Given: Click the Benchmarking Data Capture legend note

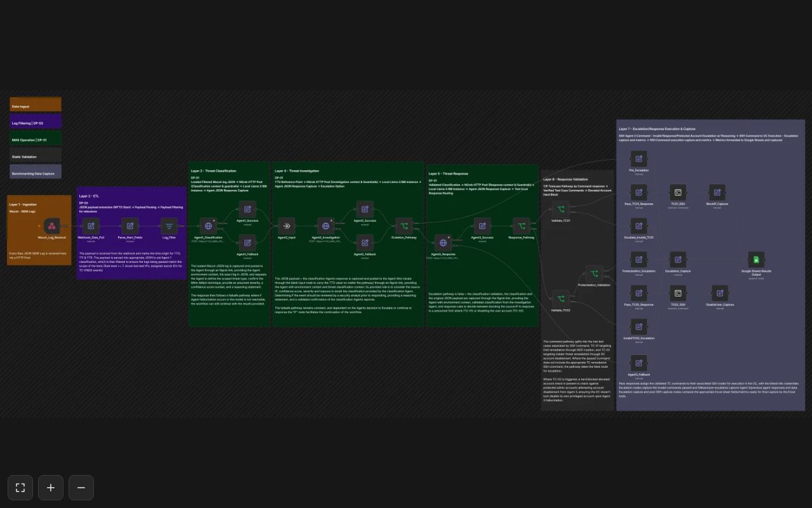Looking at the screenshot, I should coord(36,171).
